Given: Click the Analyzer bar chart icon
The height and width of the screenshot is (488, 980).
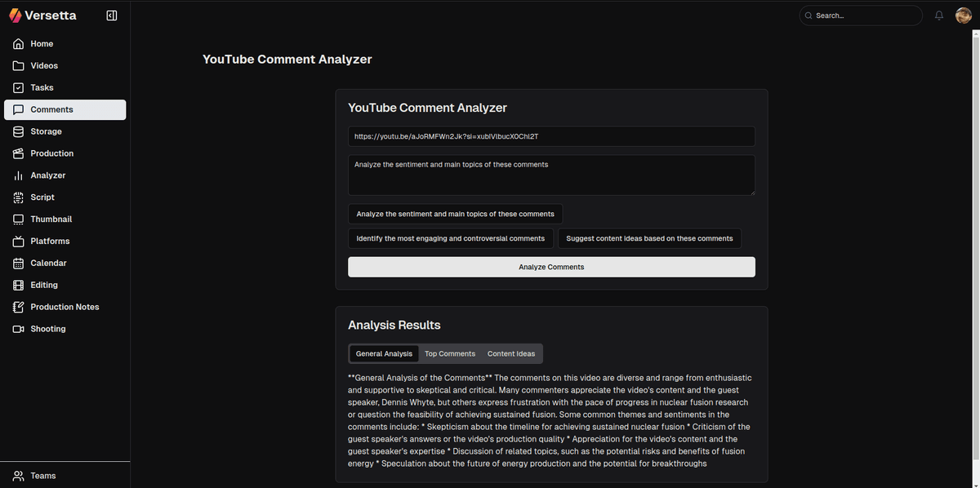Looking at the screenshot, I should point(18,176).
